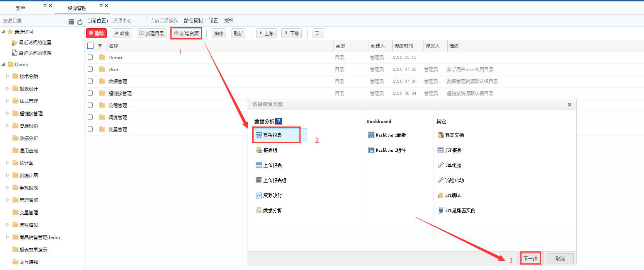Expand the 技术分类 tree node
Viewport: 644px width, 270px height.
(7, 76)
